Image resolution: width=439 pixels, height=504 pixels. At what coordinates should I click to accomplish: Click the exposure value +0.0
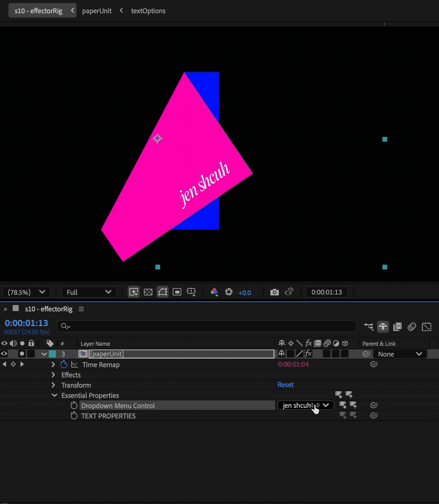pos(244,293)
